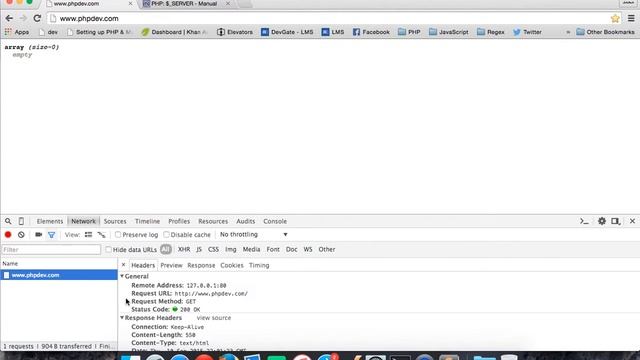Viewport: 640px width, 360px height.
Task: Enable Disable cache checkbox
Action: pos(166,235)
